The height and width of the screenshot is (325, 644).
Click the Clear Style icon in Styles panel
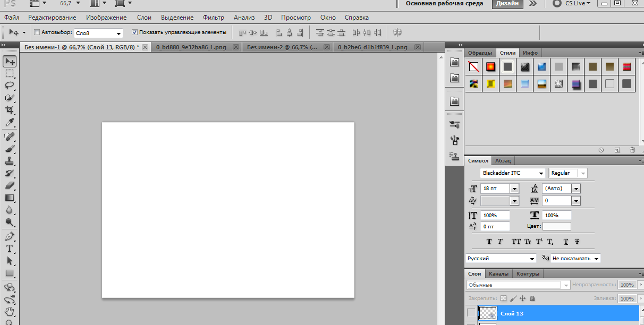click(x=601, y=150)
